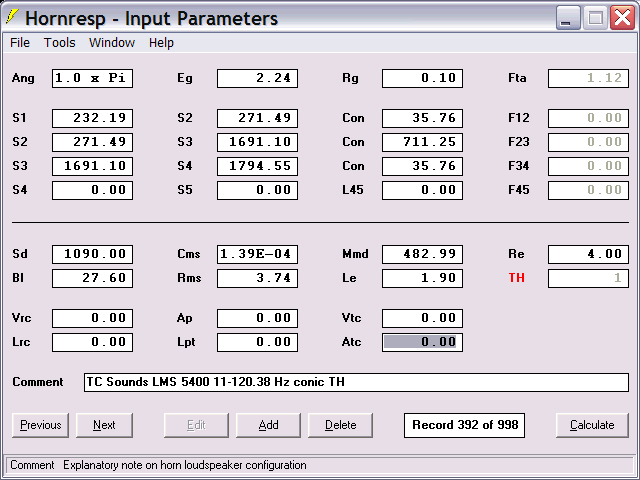Click the Ang label
This screenshot has width=640, height=480.
point(23,78)
